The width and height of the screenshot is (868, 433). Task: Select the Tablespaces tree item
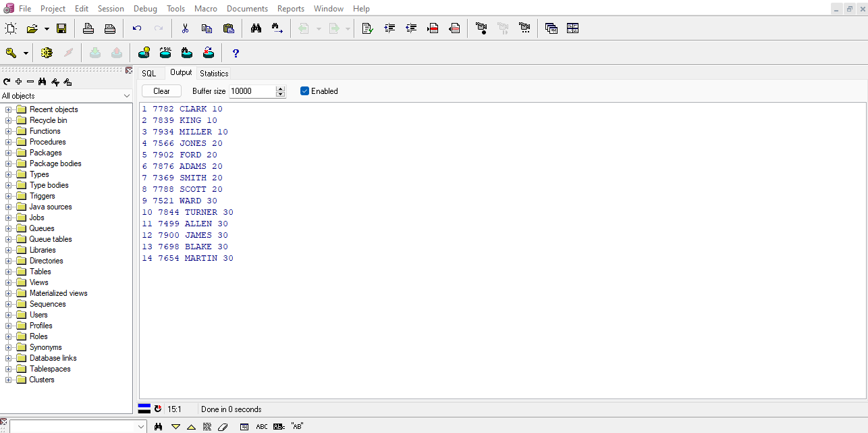point(50,369)
